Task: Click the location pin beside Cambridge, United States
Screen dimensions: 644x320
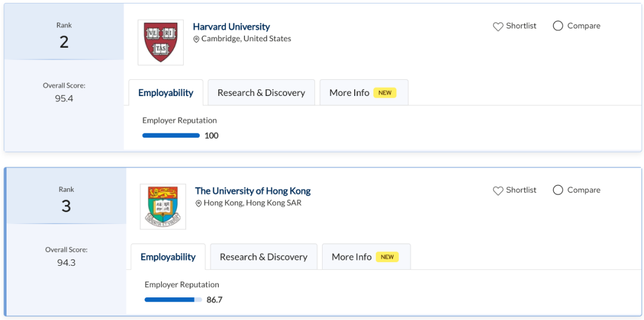Action: [x=196, y=39]
